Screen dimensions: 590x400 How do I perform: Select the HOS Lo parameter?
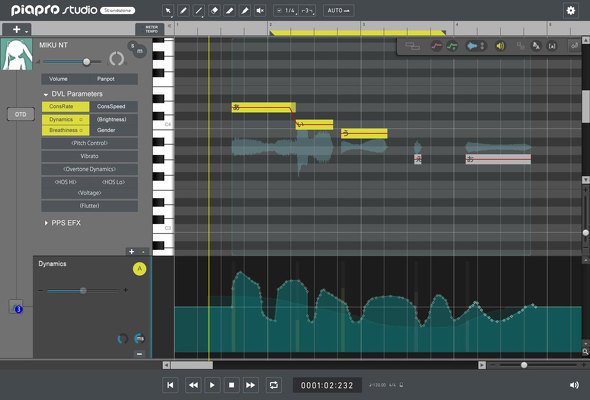[x=114, y=182]
